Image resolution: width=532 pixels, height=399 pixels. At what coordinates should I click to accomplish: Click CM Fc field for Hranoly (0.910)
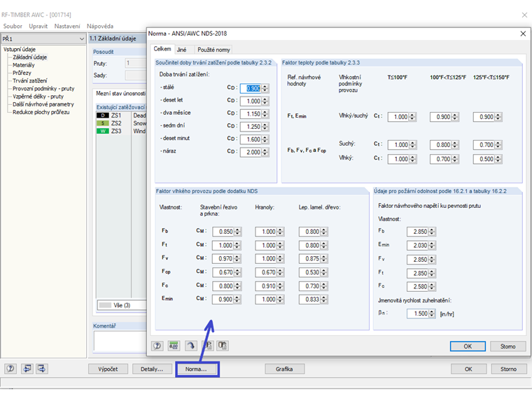tap(266, 286)
